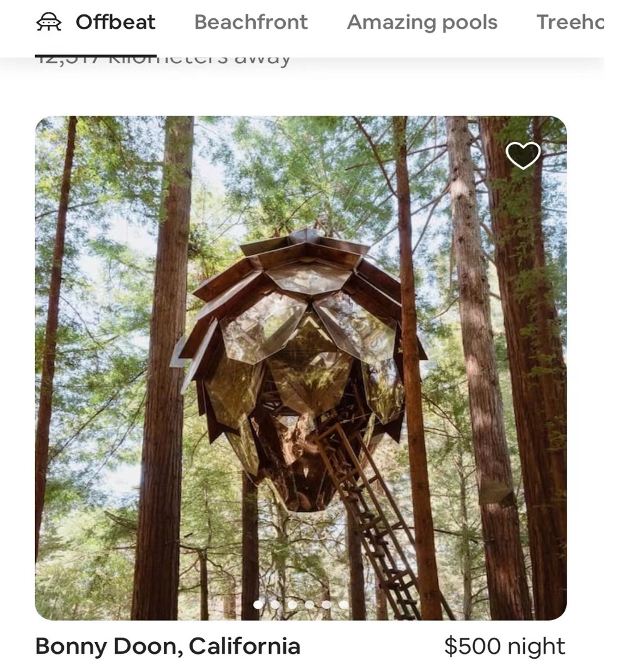Open the Bonny Doon, California listing title

pos(168,646)
